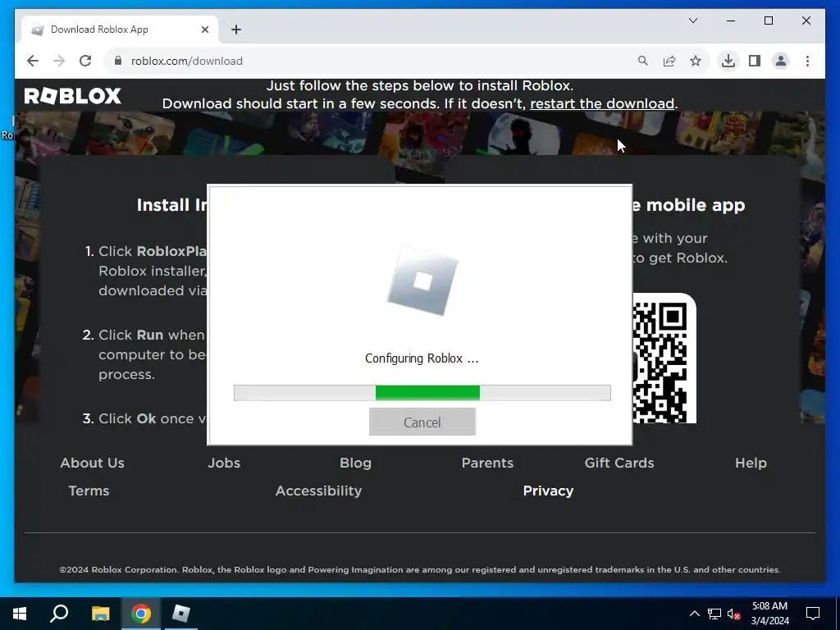
Task: Click the Configuring Roblox progress bar
Action: [x=422, y=393]
